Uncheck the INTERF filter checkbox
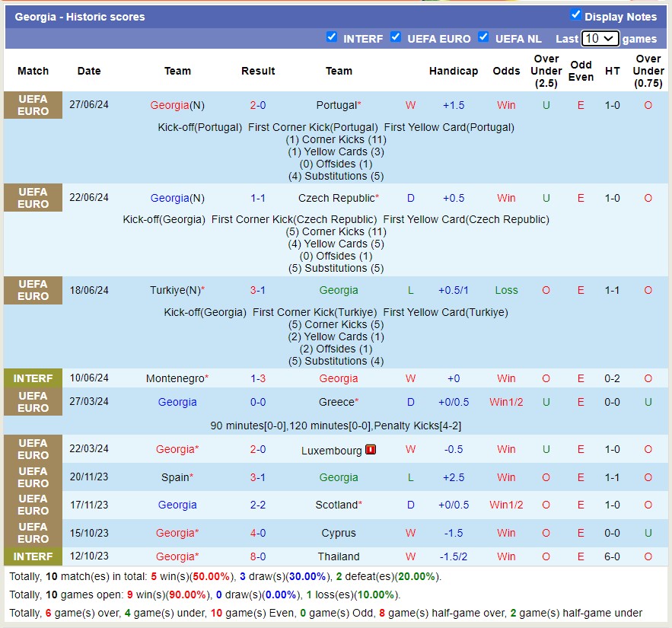This screenshot has width=672, height=628. point(331,37)
